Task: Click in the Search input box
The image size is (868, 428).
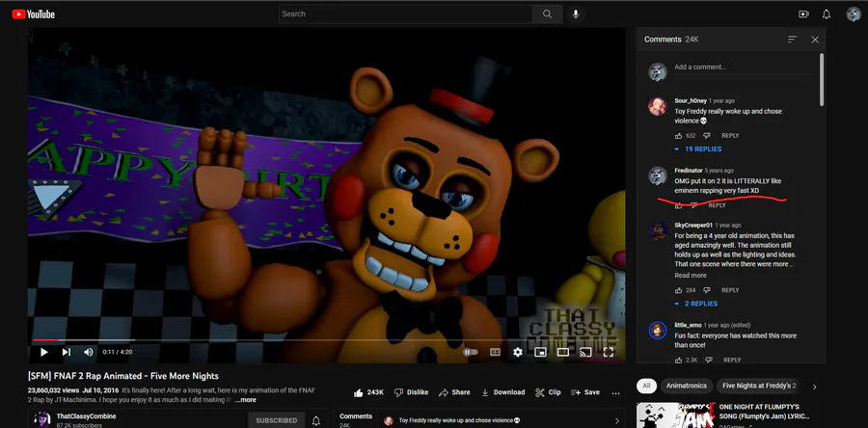Action: pyautogui.click(x=406, y=14)
